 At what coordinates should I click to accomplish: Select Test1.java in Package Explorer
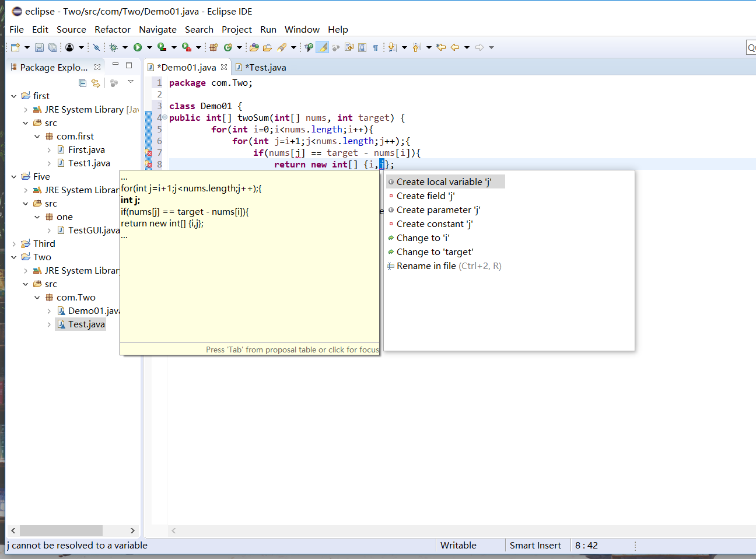click(x=89, y=163)
